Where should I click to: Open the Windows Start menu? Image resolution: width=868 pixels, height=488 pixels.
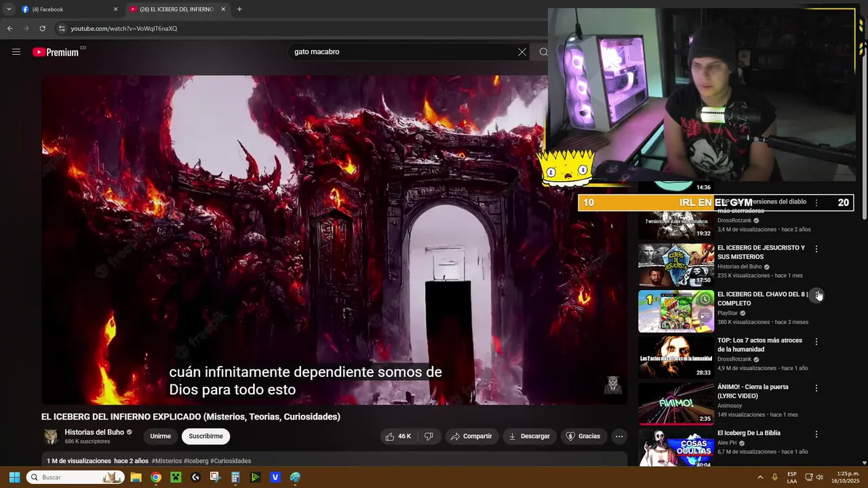pyautogui.click(x=14, y=477)
